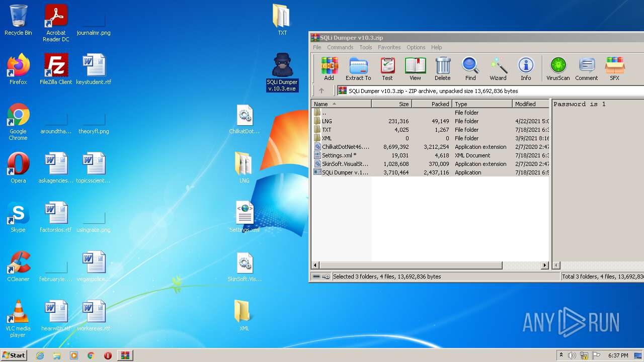644x362 pixels.
Task: Click the taskbar clock showing 6:37 PM
Action: pyautogui.click(x=618, y=355)
